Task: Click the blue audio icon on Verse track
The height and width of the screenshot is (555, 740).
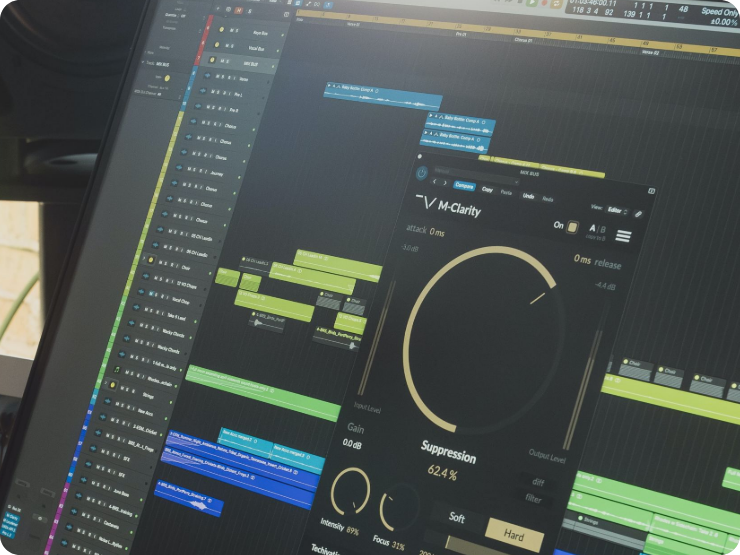Action: tap(207, 76)
